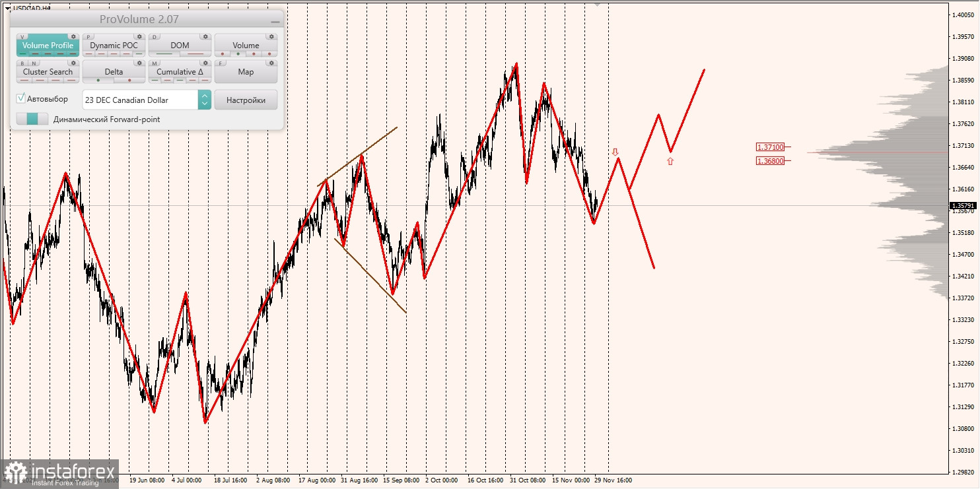Screen dimensions: 980x489
Task: Open the contract dropdown arrows
Action: tap(205, 100)
